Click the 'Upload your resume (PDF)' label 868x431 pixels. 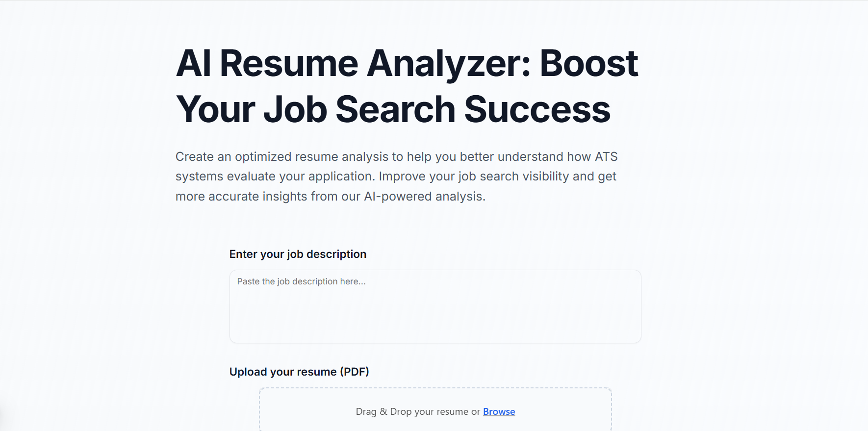(x=300, y=372)
